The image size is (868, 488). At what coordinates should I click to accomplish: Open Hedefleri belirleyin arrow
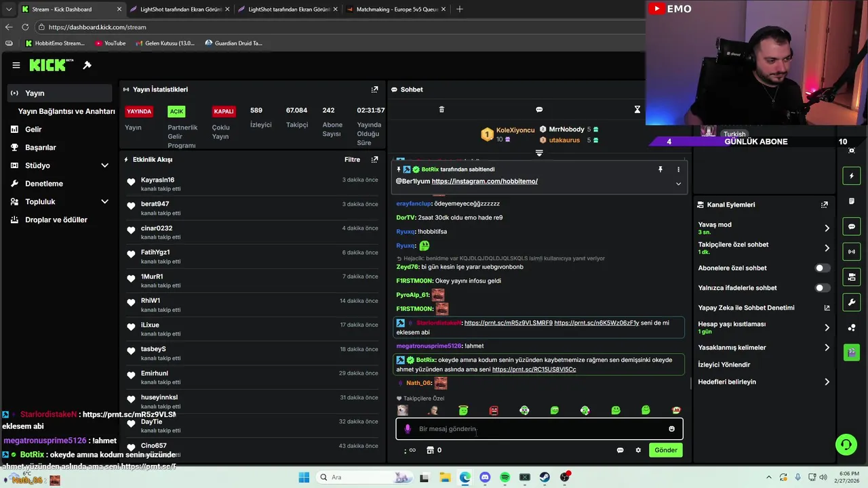click(x=827, y=382)
